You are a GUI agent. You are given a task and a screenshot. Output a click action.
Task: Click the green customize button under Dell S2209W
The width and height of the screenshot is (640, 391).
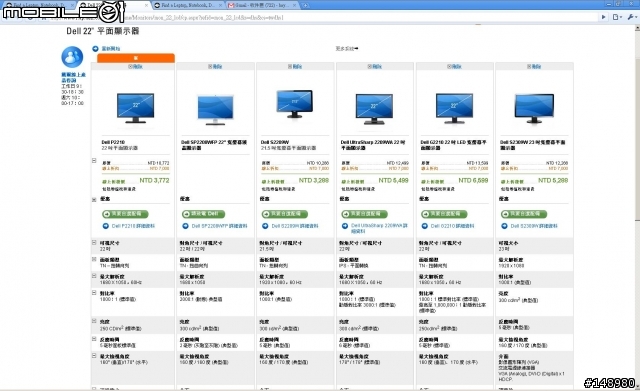pos(284,214)
